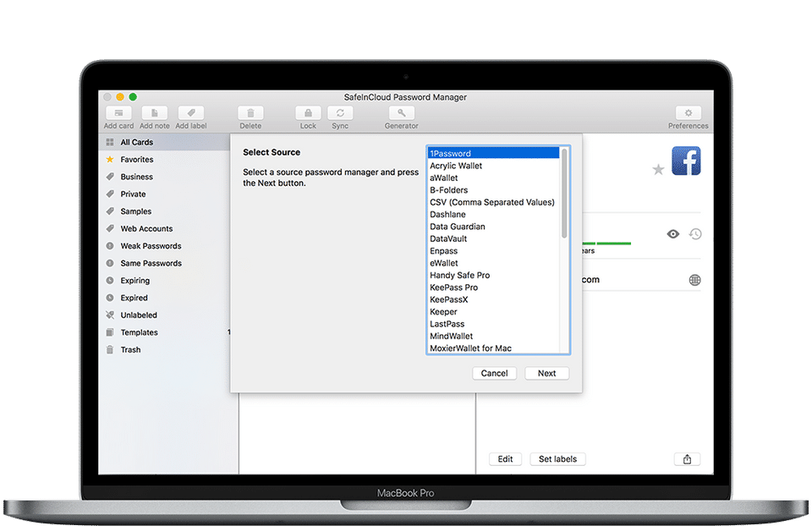This screenshot has width=812, height=526.
Task: Click the Set labels button
Action: tap(557, 459)
